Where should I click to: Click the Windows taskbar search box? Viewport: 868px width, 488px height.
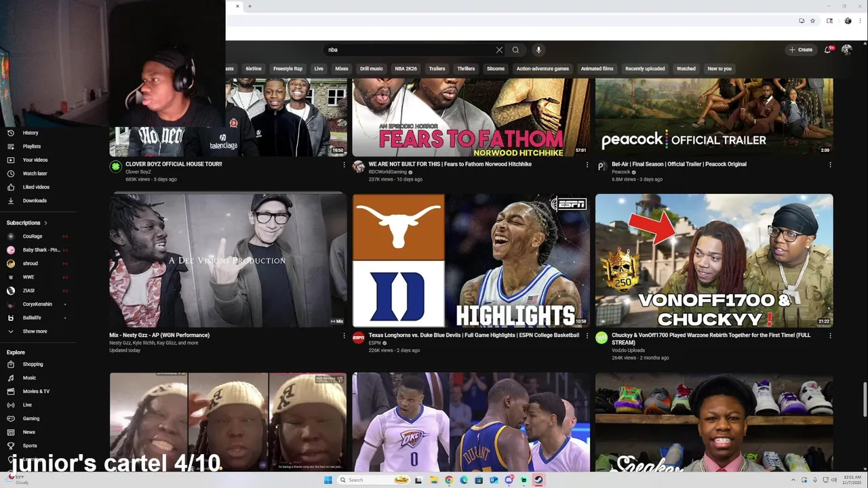tap(376, 480)
